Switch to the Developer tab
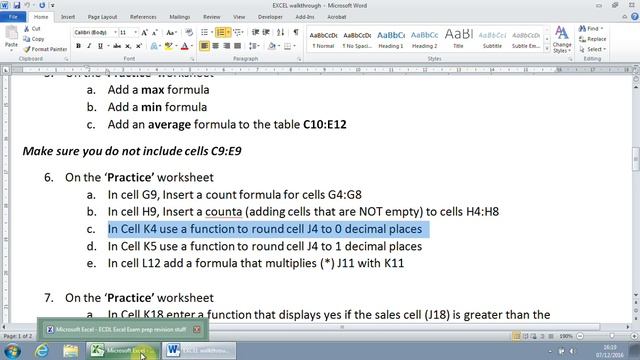Viewport: 640px width, 360px height. coord(270,17)
